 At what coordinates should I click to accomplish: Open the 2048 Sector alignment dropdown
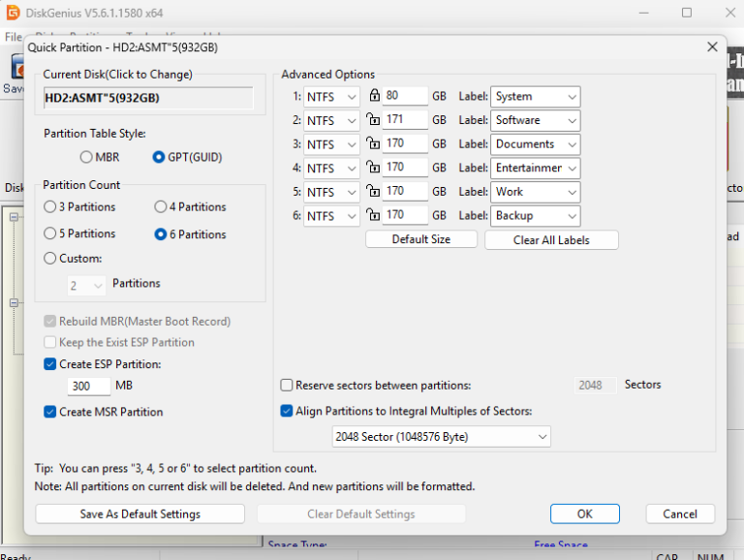[442, 437]
